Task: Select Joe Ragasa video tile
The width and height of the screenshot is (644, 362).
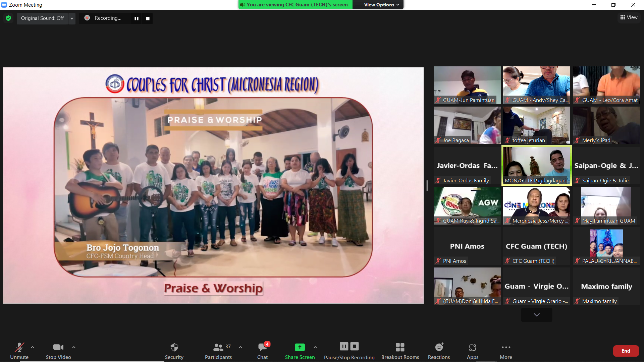Action: pos(467,125)
